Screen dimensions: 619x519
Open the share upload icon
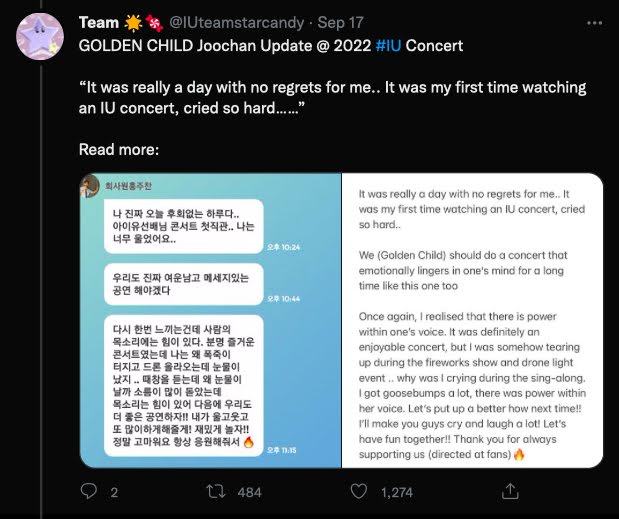pyautogui.click(x=510, y=491)
